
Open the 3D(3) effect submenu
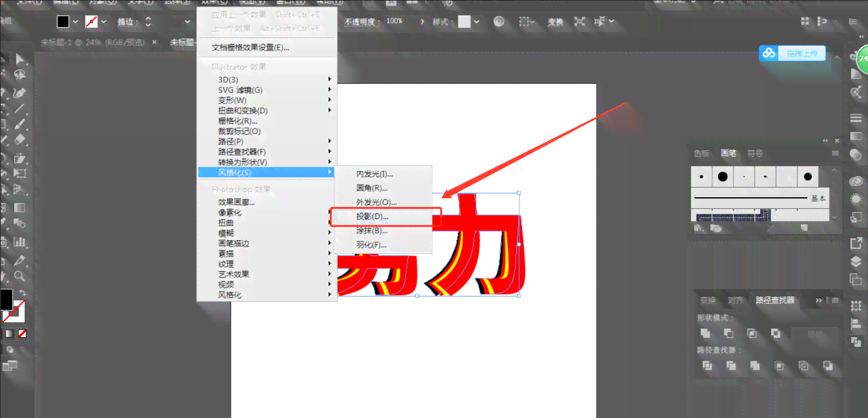pos(267,80)
